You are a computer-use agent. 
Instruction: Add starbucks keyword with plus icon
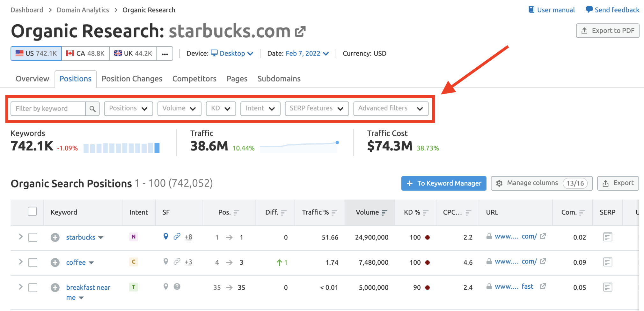click(55, 237)
